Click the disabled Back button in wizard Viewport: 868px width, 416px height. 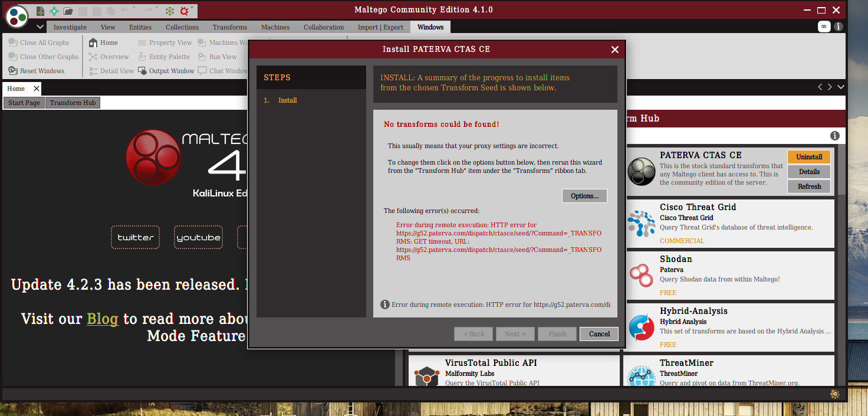click(474, 334)
